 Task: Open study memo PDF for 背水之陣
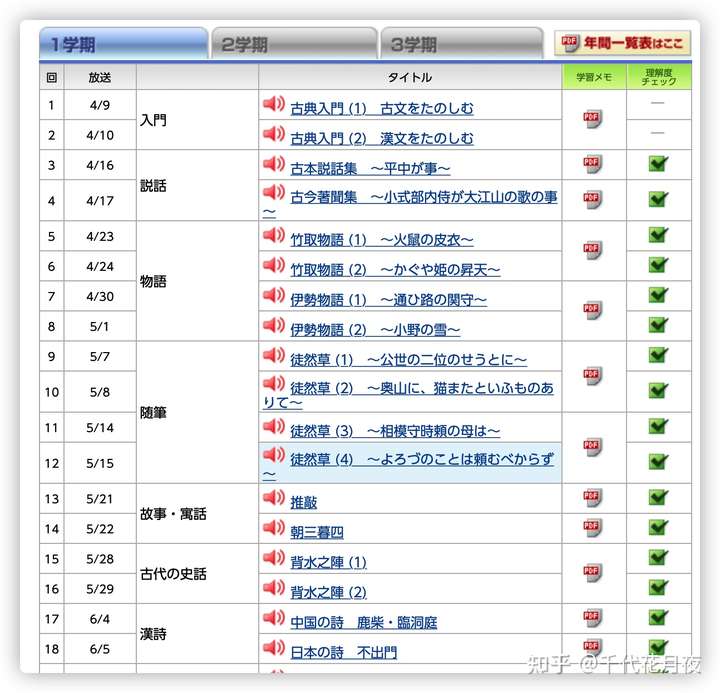[592, 573]
